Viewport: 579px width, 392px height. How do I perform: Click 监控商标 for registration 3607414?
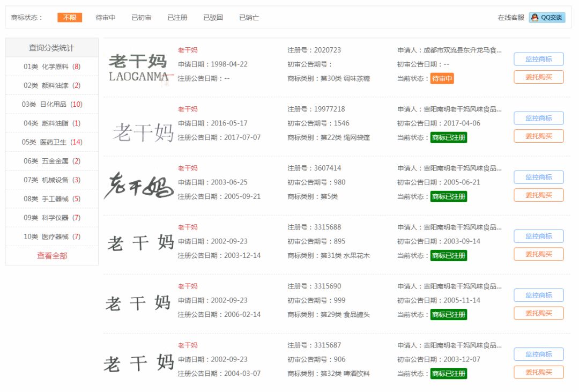pyautogui.click(x=539, y=177)
